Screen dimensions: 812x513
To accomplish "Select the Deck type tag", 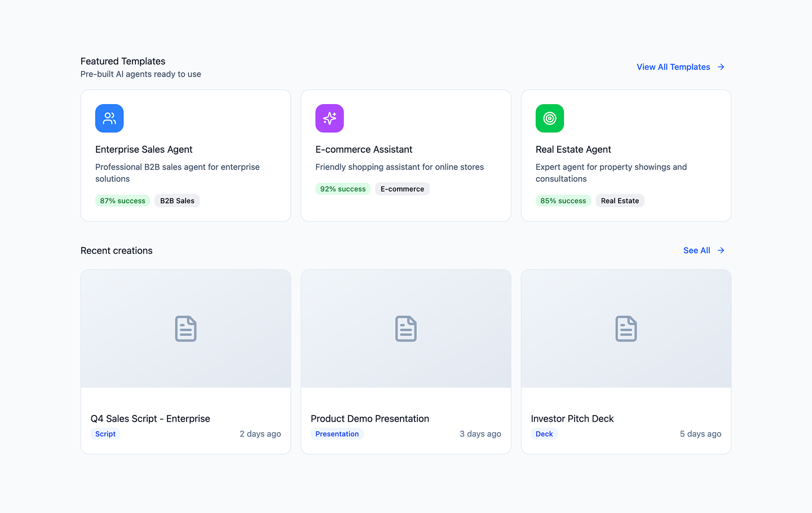I will coord(544,434).
